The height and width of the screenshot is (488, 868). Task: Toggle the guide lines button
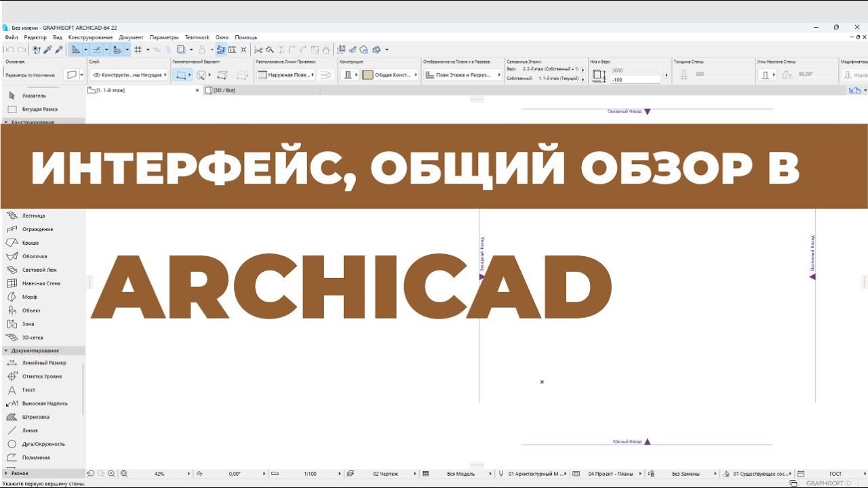76,49
